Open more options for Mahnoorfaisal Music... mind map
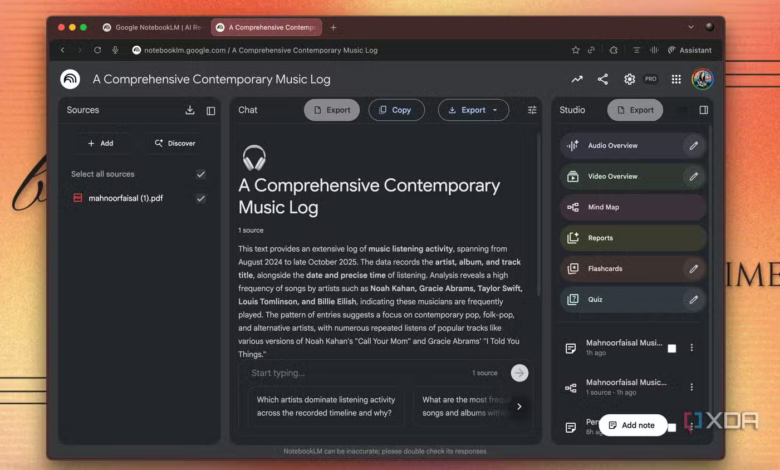 691,387
